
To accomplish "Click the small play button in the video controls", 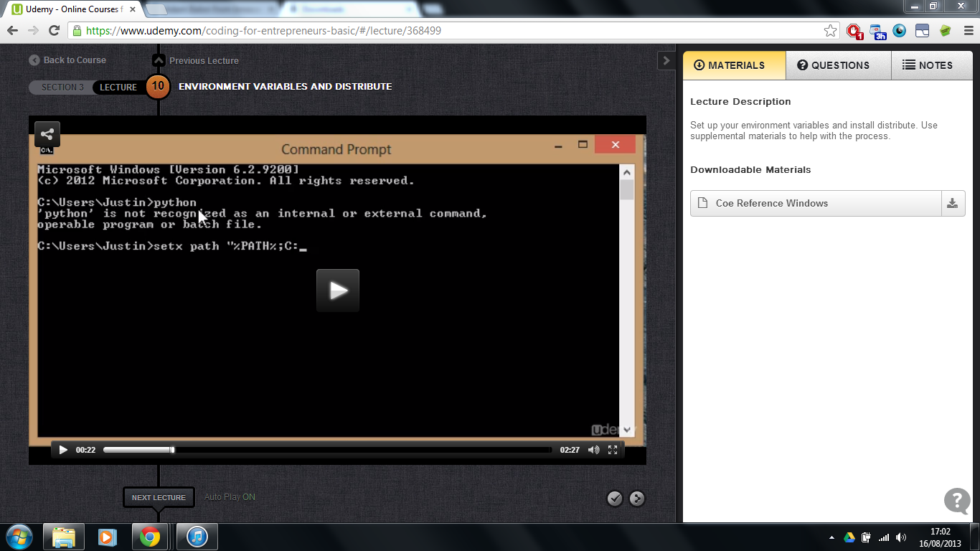I will pos(63,450).
